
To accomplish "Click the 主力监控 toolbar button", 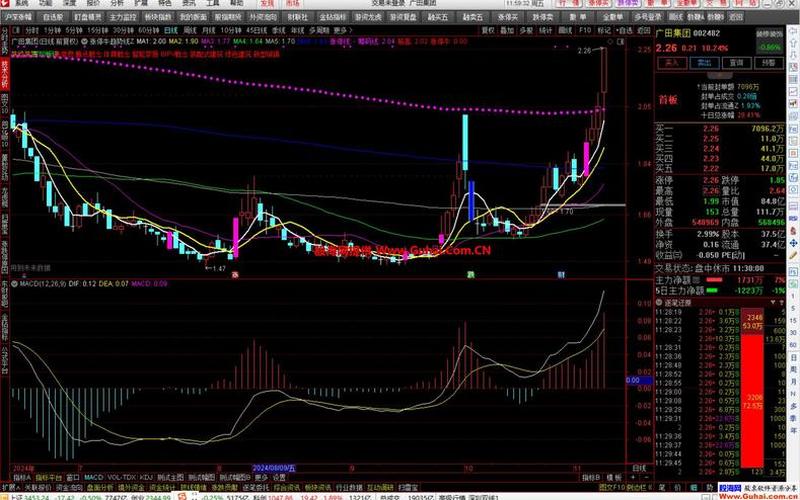I will pos(121,18).
